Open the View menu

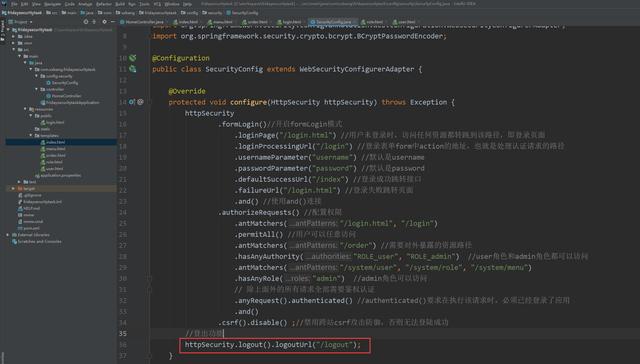(x=36, y=4)
